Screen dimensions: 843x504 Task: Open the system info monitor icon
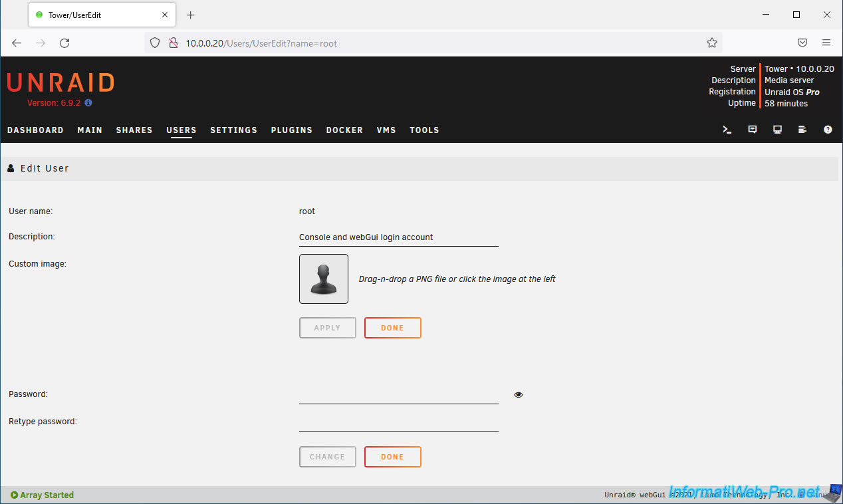coord(777,130)
